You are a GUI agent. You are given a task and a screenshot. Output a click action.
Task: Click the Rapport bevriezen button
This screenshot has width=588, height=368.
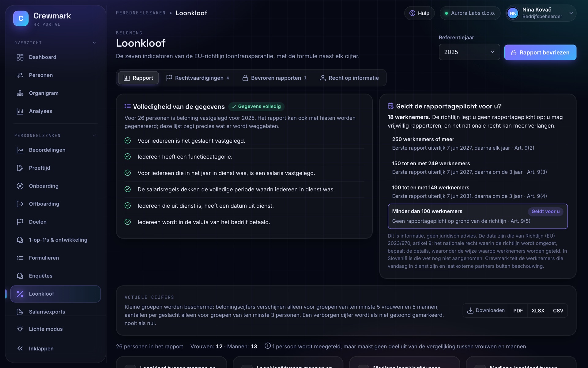coord(540,52)
